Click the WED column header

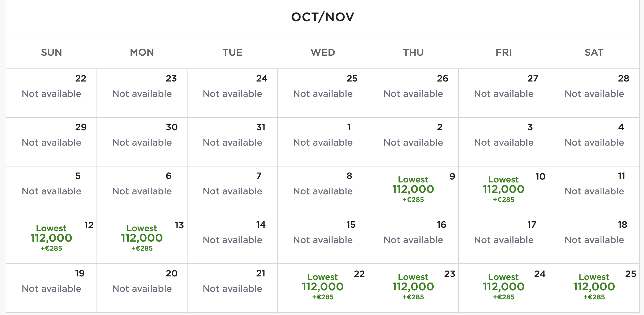(x=323, y=52)
